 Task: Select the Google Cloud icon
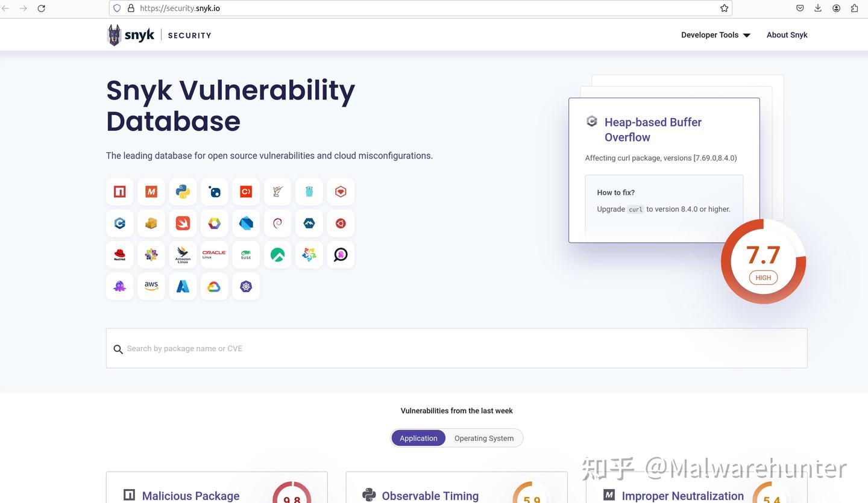(214, 286)
